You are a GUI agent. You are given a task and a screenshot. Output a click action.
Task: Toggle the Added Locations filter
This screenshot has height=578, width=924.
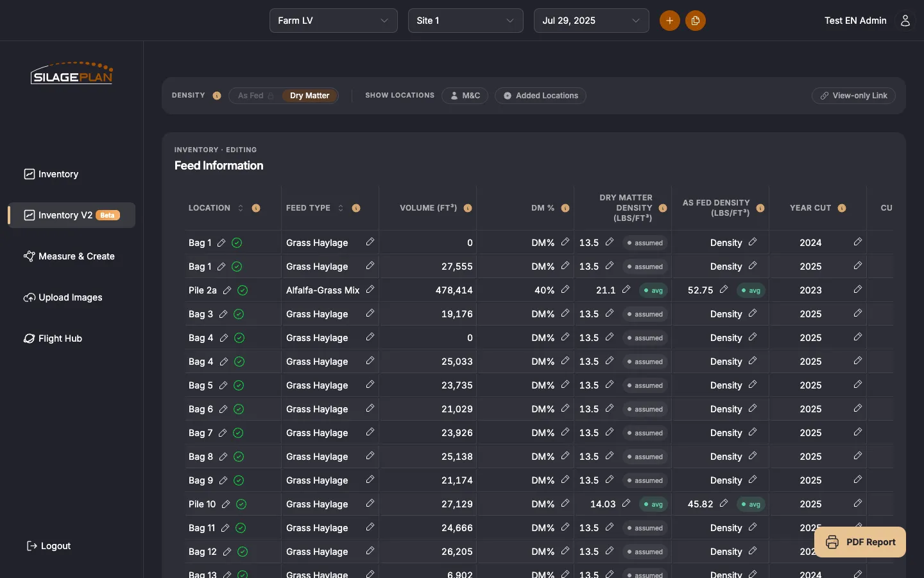[540, 96]
